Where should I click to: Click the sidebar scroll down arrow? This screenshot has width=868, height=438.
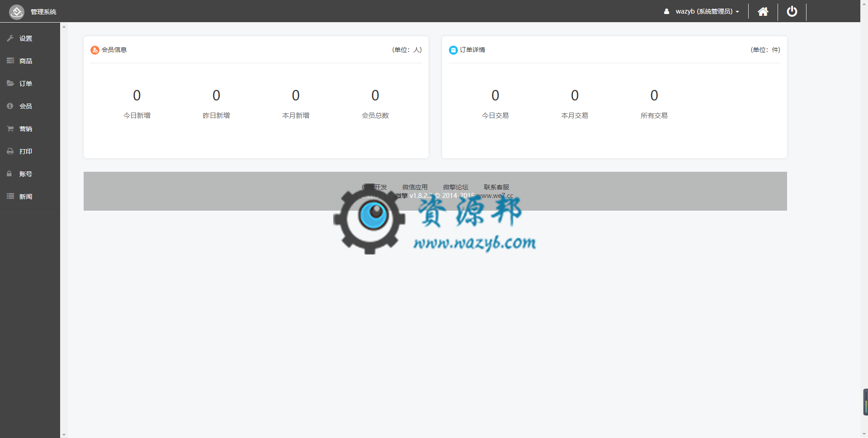click(64, 434)
